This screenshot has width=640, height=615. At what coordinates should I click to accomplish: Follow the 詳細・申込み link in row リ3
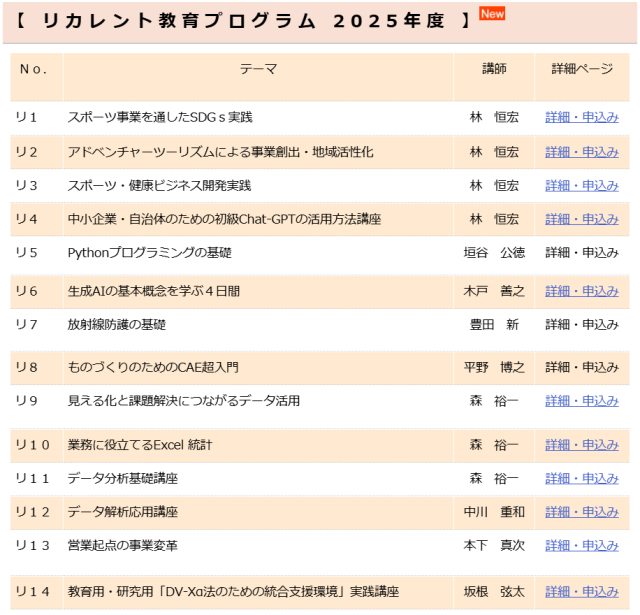[x=581, y=186]
